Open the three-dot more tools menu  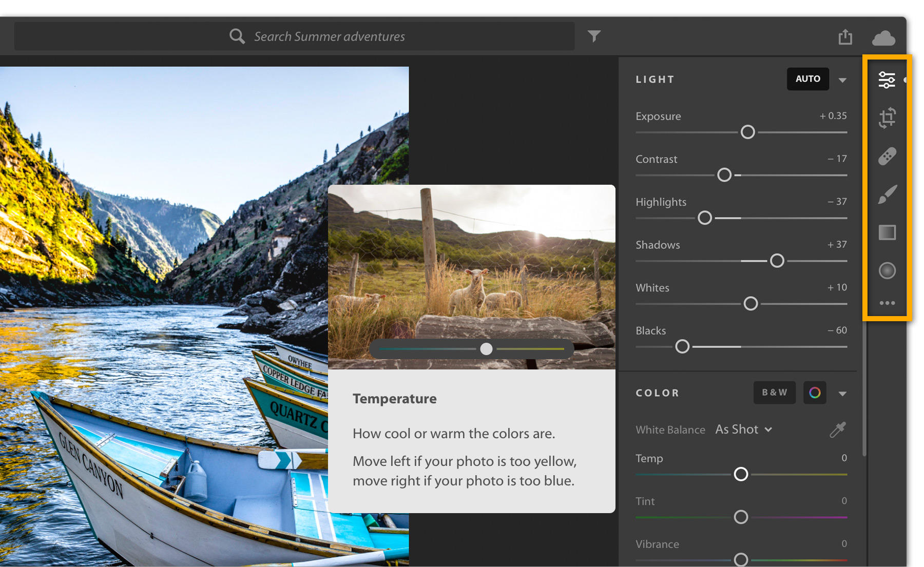pos(887,303)
